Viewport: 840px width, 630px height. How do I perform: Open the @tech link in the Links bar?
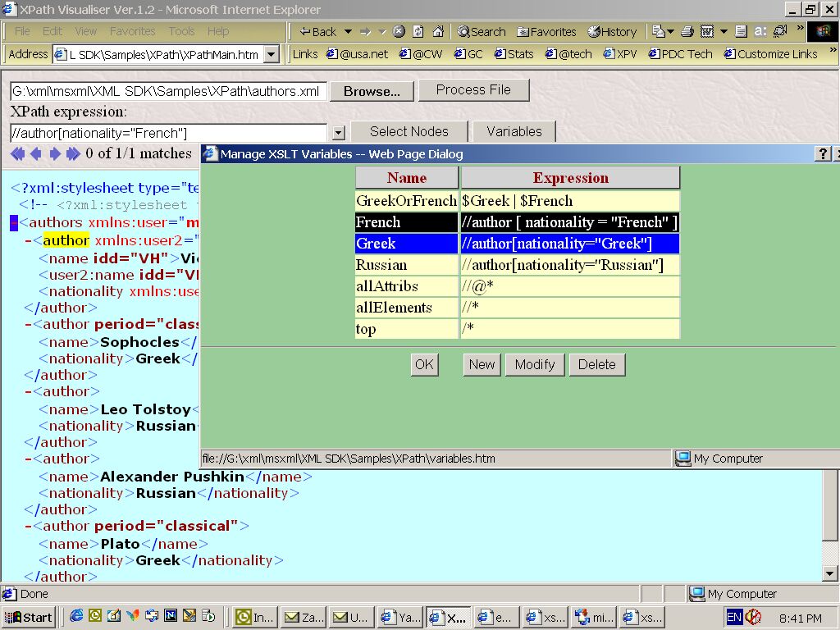(568, 54)
